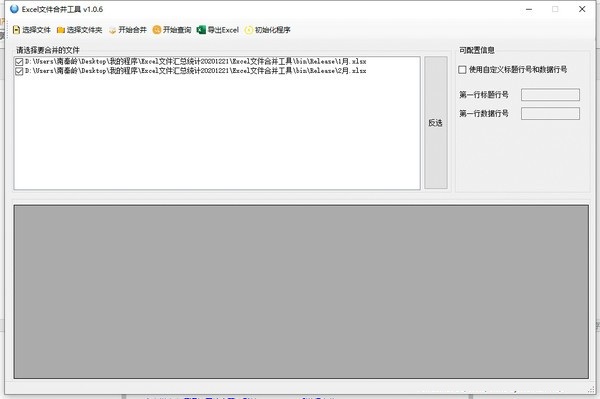Click the 请选择要合并的文件 label

click(48, 50)
